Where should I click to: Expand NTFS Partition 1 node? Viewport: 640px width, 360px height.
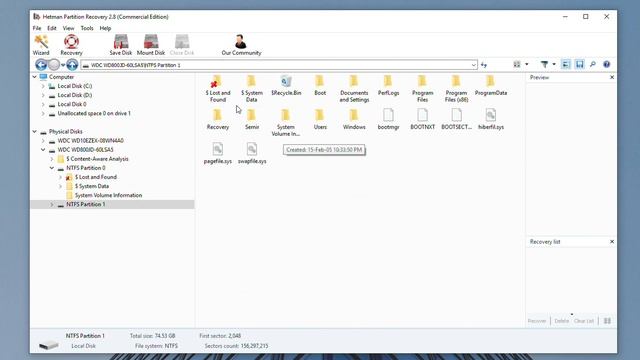coord(52,204)
